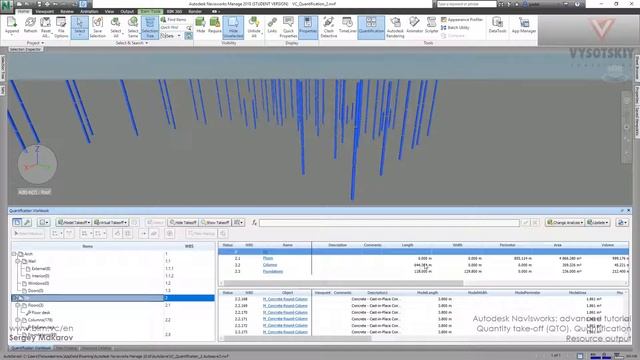This screenshot has height=360, width=640.
Task: Toggle Item View in Quantification Workbook
Action: click(x=17, y=222)
